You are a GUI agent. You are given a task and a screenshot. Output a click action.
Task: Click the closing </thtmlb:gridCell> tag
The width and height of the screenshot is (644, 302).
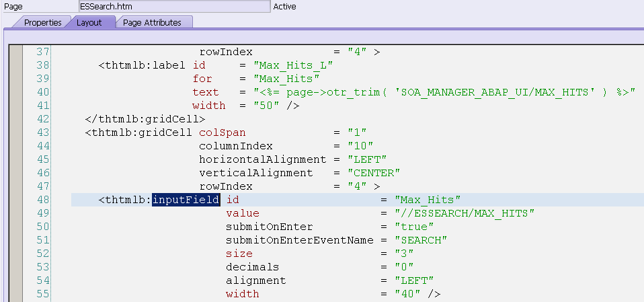pyautogui.click(x=145, y=119)
